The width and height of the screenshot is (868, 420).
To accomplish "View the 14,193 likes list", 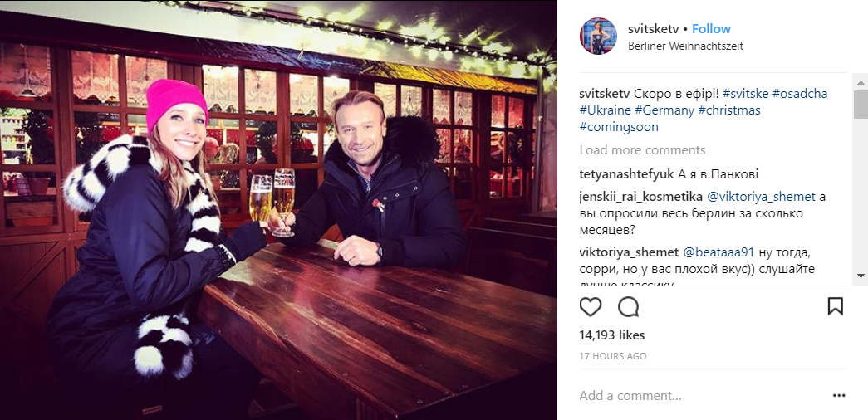I will pyautogui.click(x=612, y=335).
